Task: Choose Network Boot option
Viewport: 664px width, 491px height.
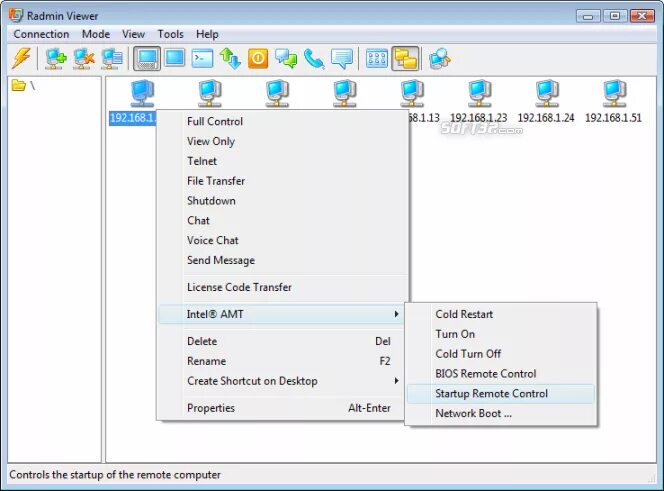Action: click(x=501, y=413)
